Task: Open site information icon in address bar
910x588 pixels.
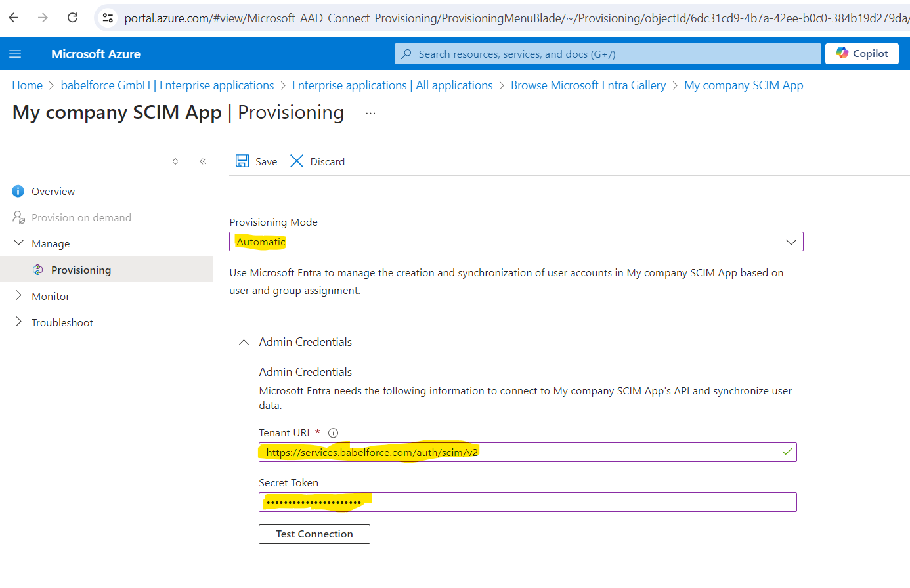Action: point(108,18)
